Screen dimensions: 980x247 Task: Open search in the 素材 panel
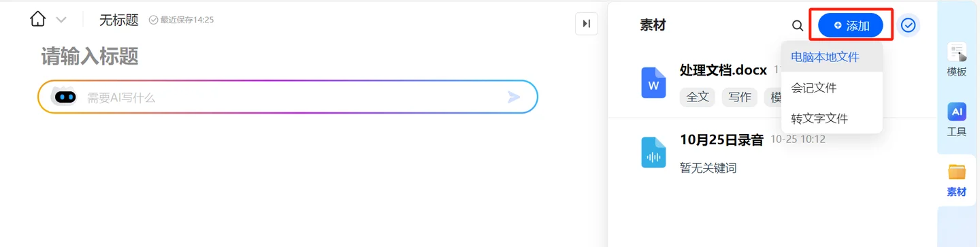click(798, 26)
